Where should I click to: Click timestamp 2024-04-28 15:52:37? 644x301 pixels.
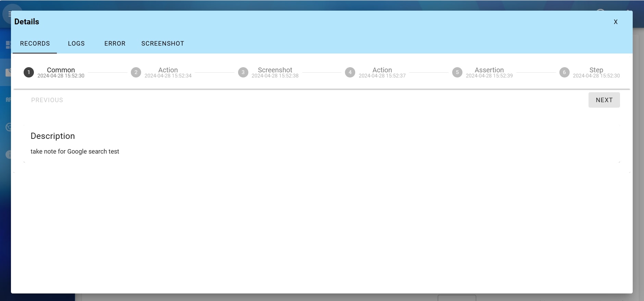click(x=382, y=76)
